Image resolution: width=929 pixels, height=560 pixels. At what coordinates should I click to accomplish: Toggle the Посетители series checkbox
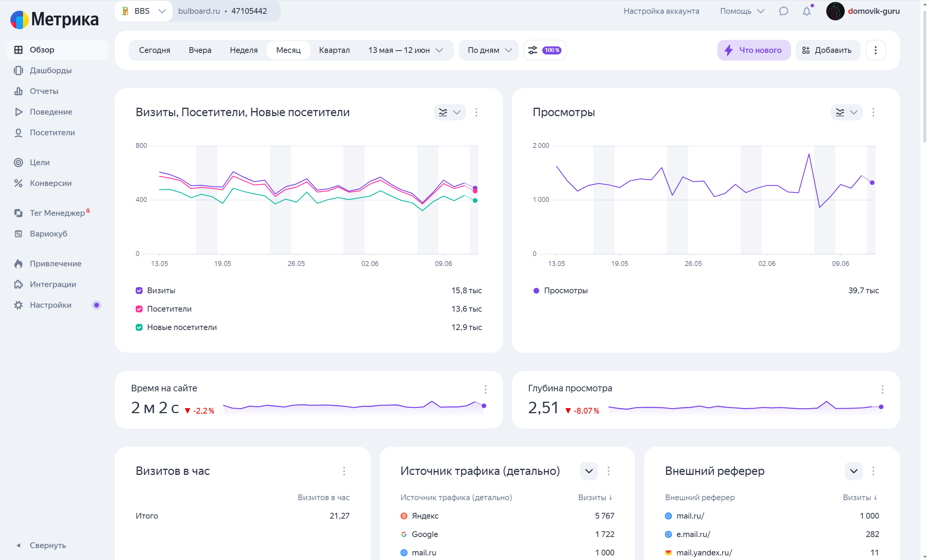[139, 309]
